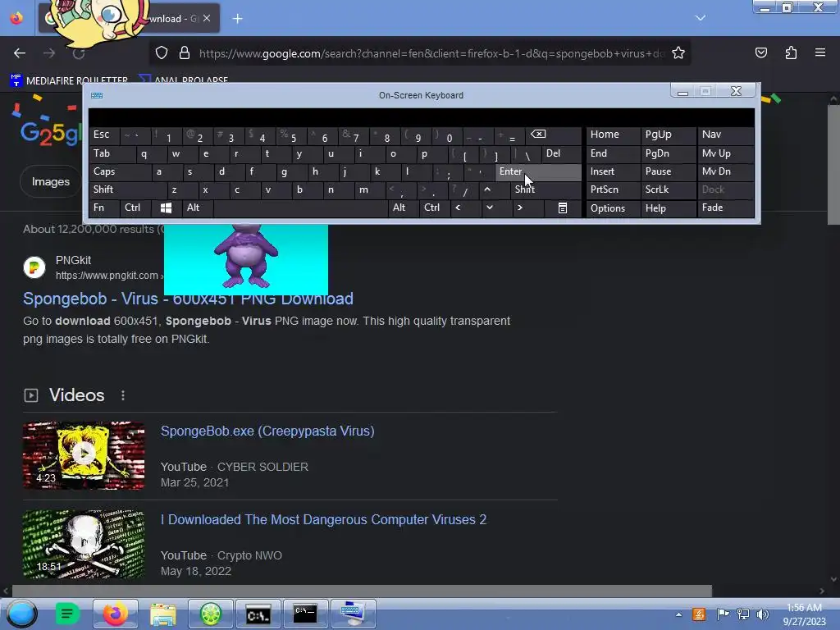Expand the list all tabs chevron

pyautogui.click(x=701, y=18)
